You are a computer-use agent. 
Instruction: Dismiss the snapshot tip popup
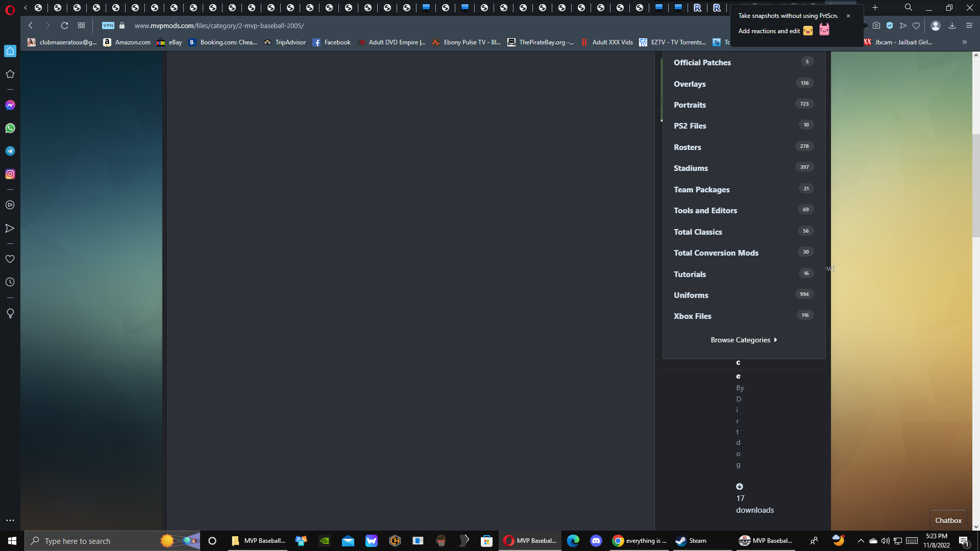(x=848, y=16)
